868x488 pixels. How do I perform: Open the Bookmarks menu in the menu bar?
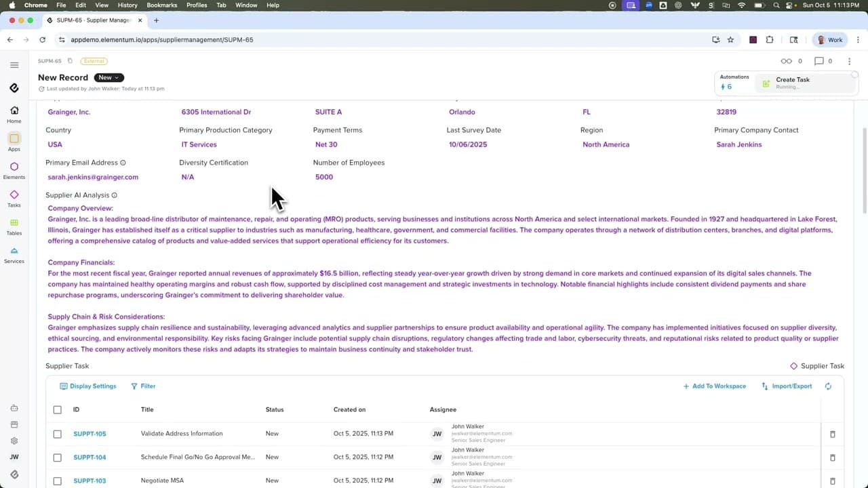coord(161,5)
